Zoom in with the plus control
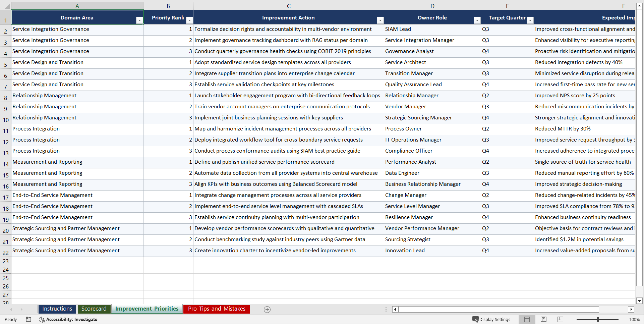Image resolution: width=644 pixels, height=324 pixels. [622, 319]
